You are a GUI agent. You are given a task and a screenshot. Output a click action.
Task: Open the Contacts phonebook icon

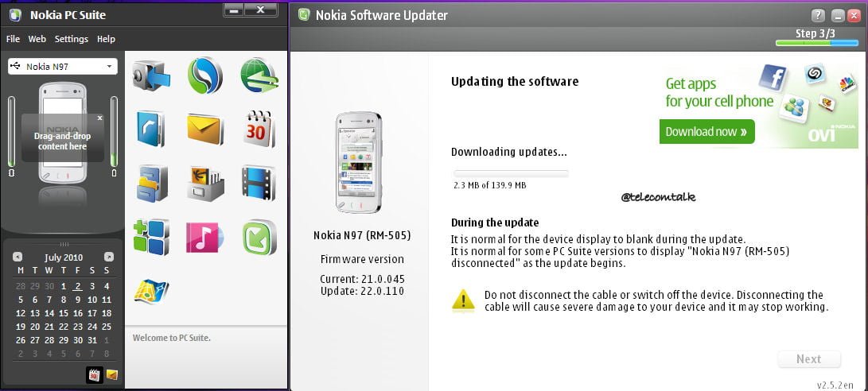150,129
